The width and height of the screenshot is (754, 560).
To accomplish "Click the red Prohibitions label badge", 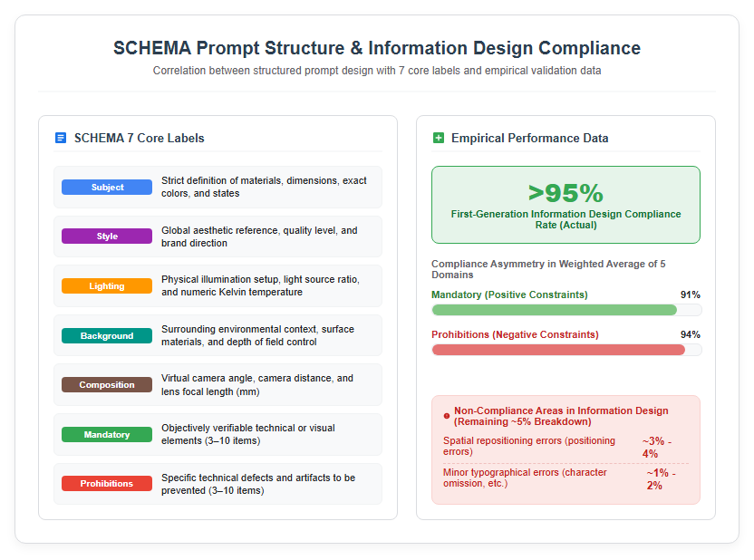I will 107,484.
